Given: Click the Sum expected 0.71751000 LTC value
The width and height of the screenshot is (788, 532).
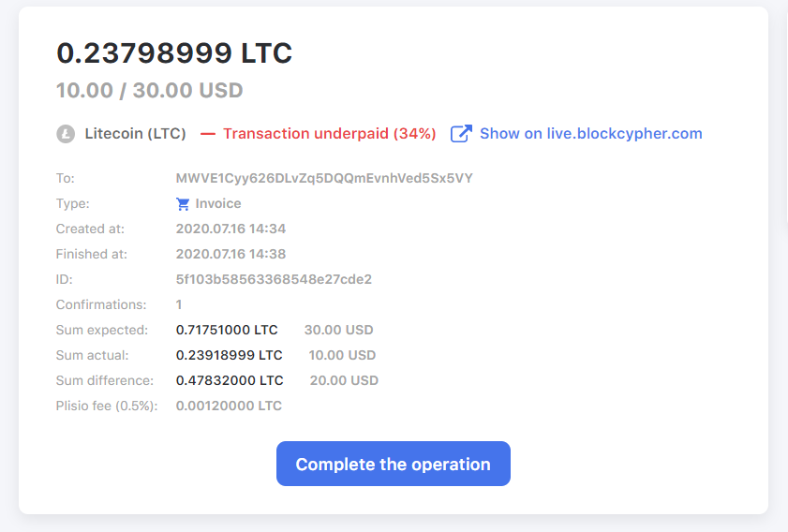Looking at the screenshot, I should [x=227, y=330].
